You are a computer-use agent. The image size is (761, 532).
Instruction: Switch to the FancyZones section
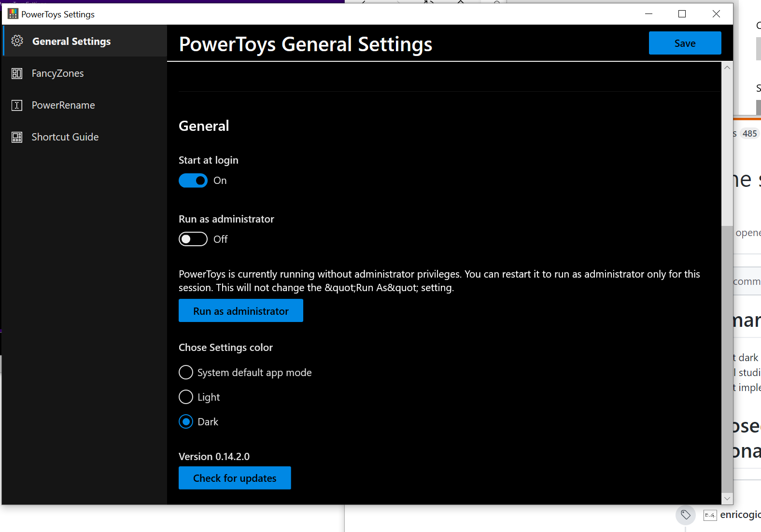(x=85, y=73)
